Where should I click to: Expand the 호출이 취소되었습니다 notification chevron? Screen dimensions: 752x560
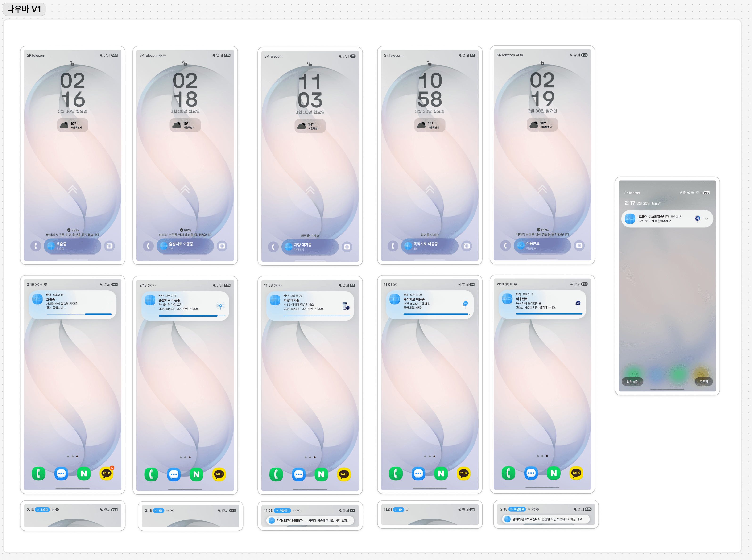(x=707, y=219)
